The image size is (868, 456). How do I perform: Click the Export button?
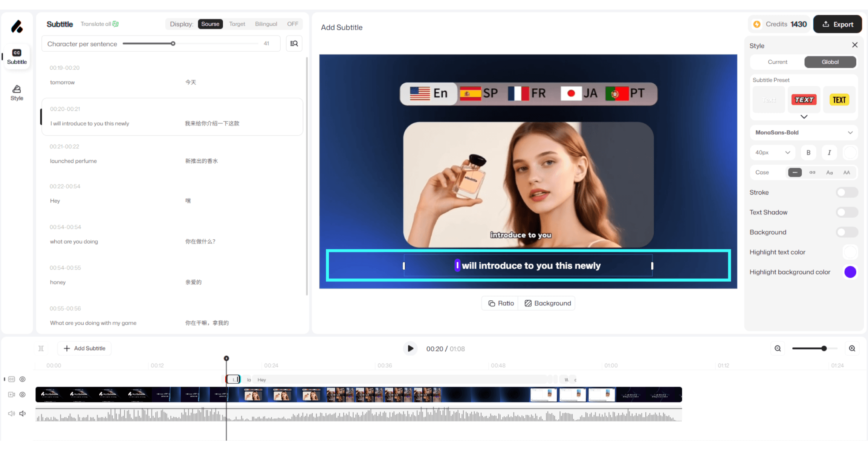coord(837,24)
